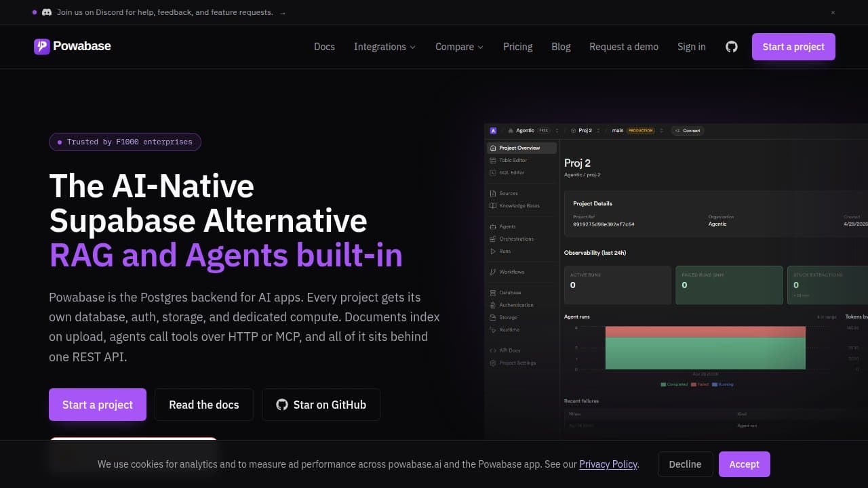This screenshot has width=868, height=488.
Task: Go to Docs in the navigation bar
Action: click(324, 47)
